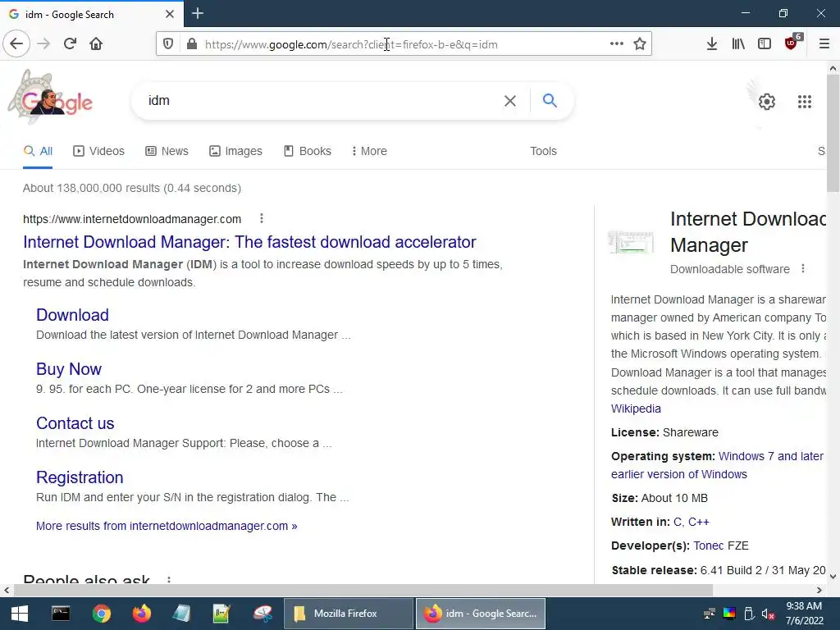Follow the C++ language link
This screenshot has width=840, height=630.
click(699, 522)
